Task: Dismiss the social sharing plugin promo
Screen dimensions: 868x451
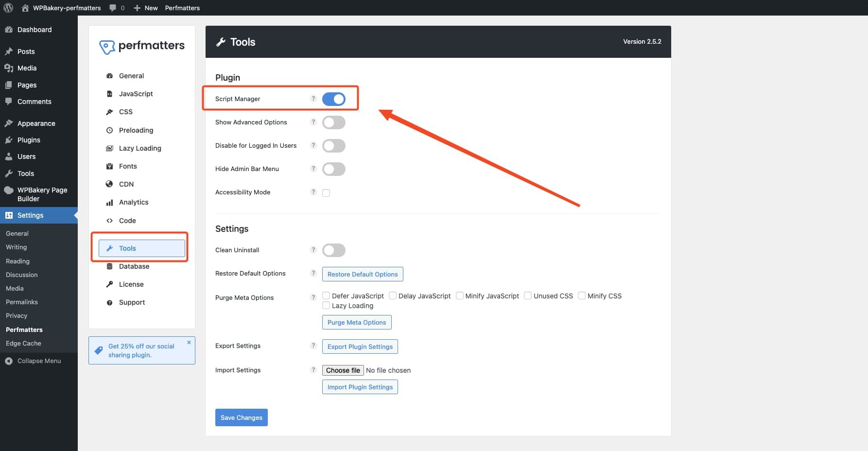Action: tap(189, 342)
